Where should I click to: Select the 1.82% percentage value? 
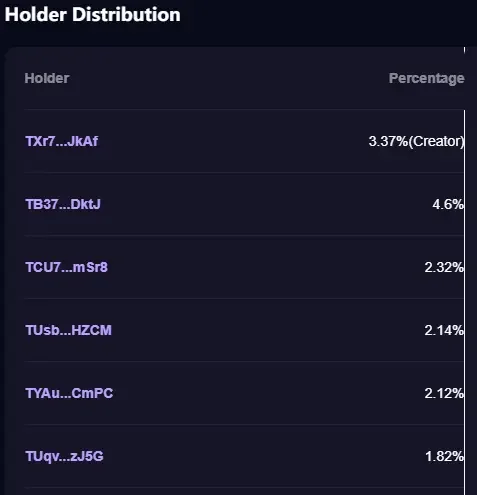tap(444, 456)
